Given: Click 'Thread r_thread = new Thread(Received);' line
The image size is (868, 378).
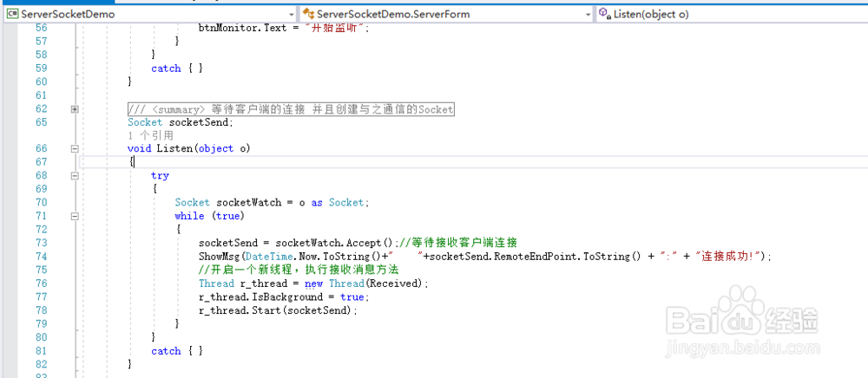Looking at the screenshot, I should tap(314, 283).
